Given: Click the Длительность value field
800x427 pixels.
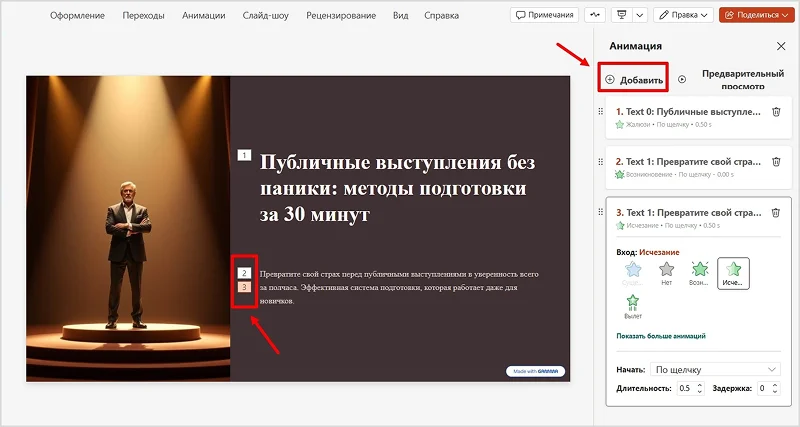Looking at the screenshot, I should [x=685, y=388].
